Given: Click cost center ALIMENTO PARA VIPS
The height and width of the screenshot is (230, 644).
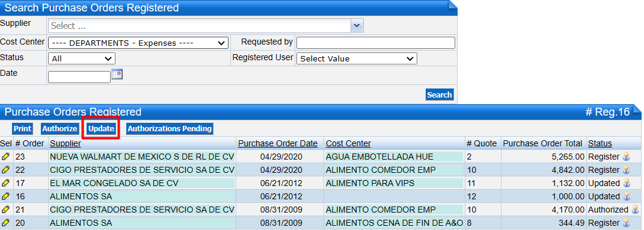Looking at the screenshot, I should [370, 182].
